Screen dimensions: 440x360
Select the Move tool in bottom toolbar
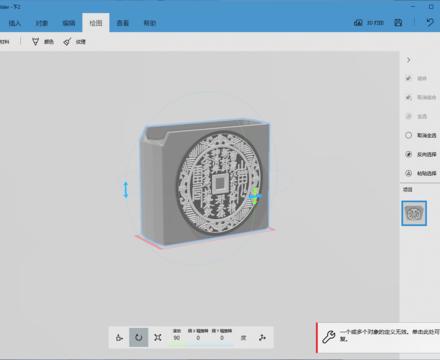[x=119, y=337]
